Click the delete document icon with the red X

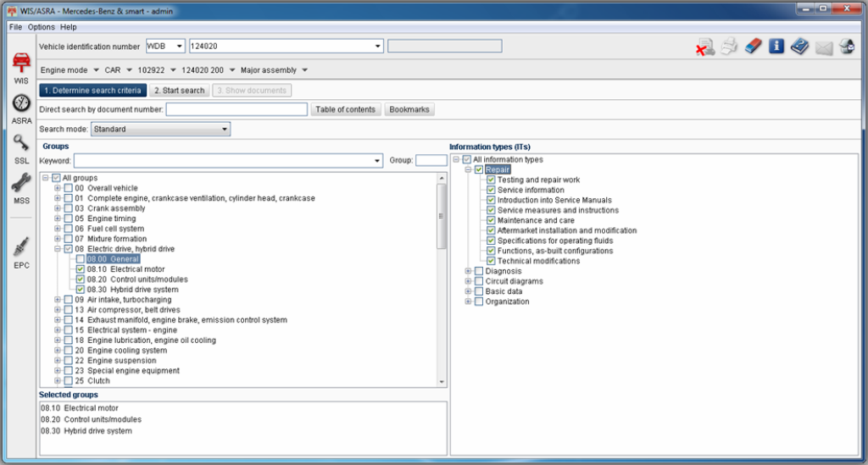[705, 47]
